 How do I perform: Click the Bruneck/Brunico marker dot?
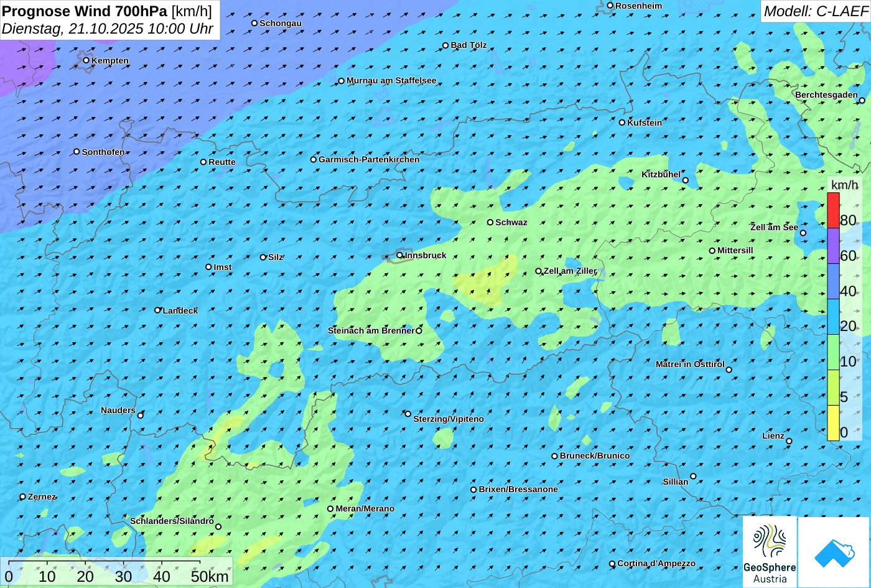554,456
